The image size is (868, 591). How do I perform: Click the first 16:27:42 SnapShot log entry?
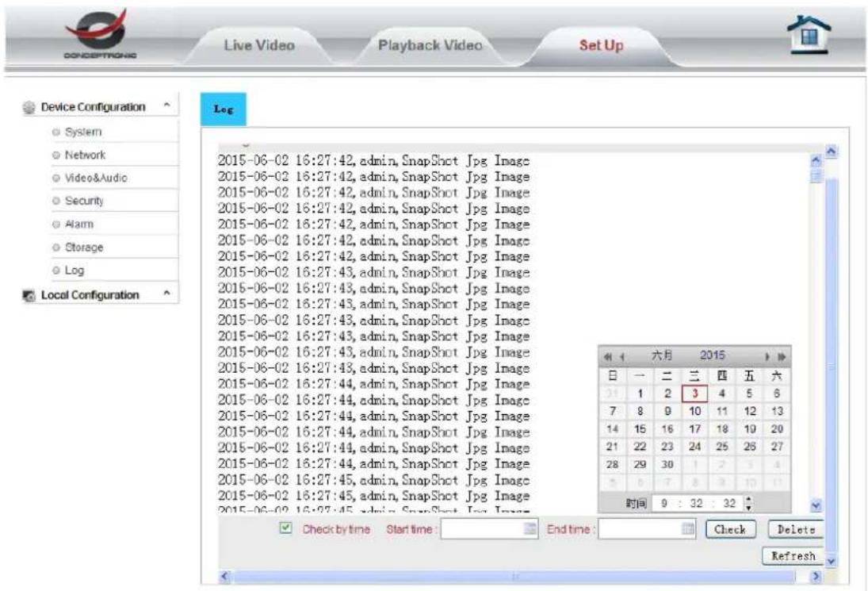(373, 160)
